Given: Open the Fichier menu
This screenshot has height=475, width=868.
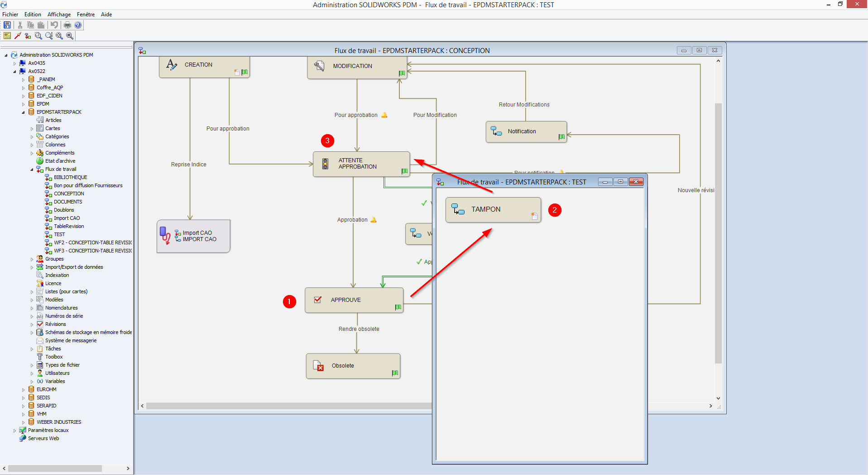Looking at the screenshot, I should pos(10,15).
